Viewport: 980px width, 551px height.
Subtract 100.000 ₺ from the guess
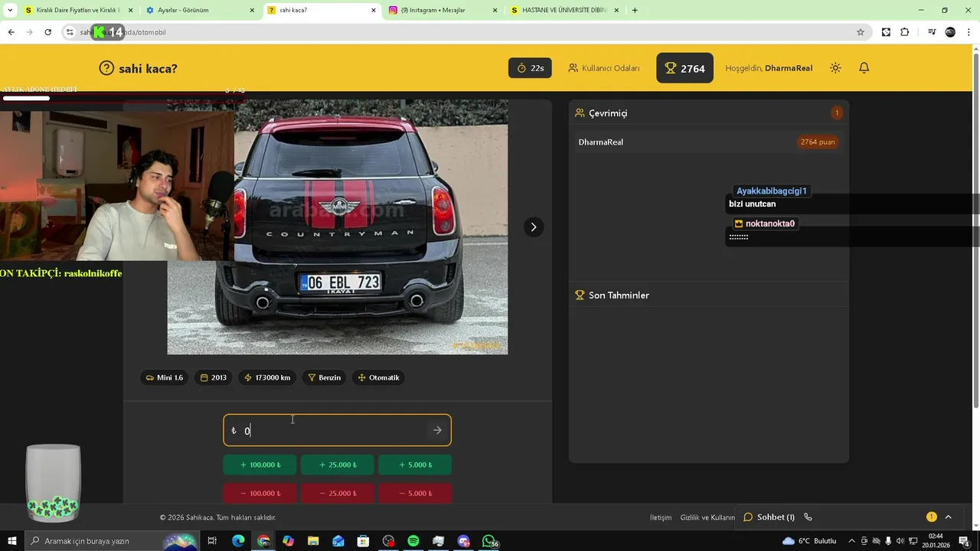tap(260, 493)
